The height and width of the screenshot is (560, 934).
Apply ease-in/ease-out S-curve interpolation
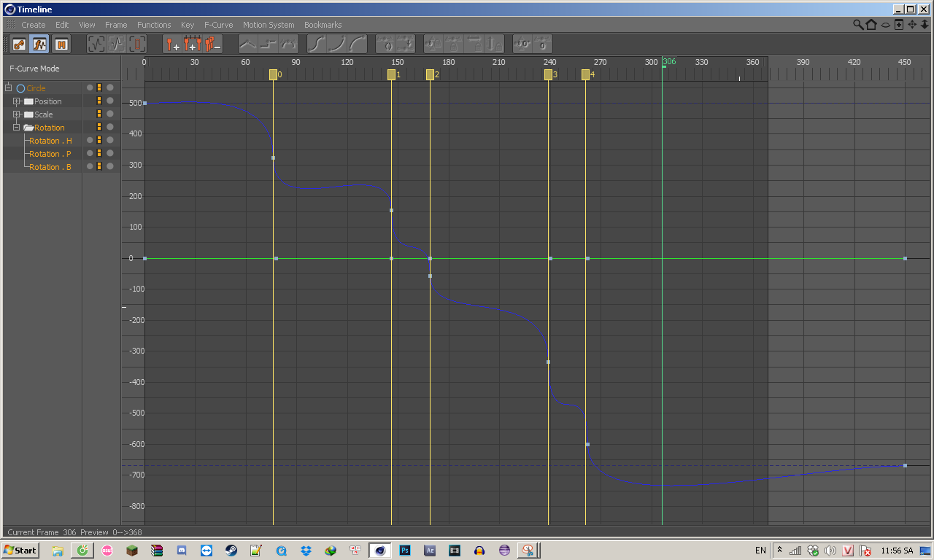point(317,44)
